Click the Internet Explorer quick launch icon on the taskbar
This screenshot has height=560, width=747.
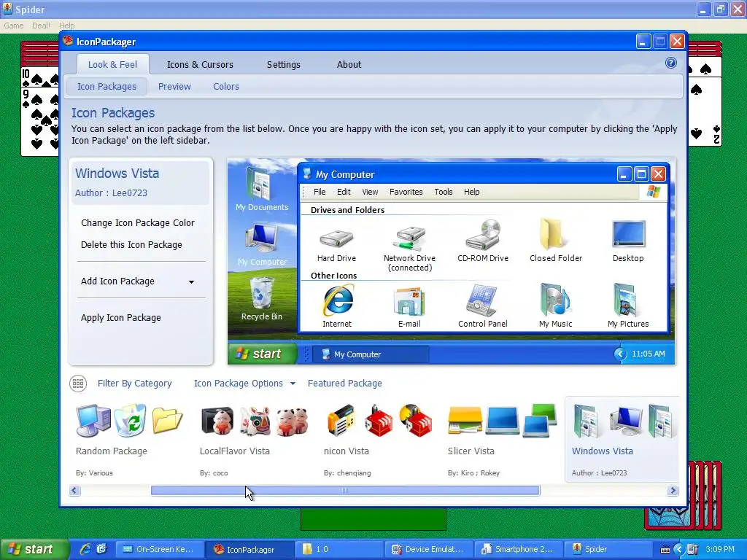click(86, 549)
